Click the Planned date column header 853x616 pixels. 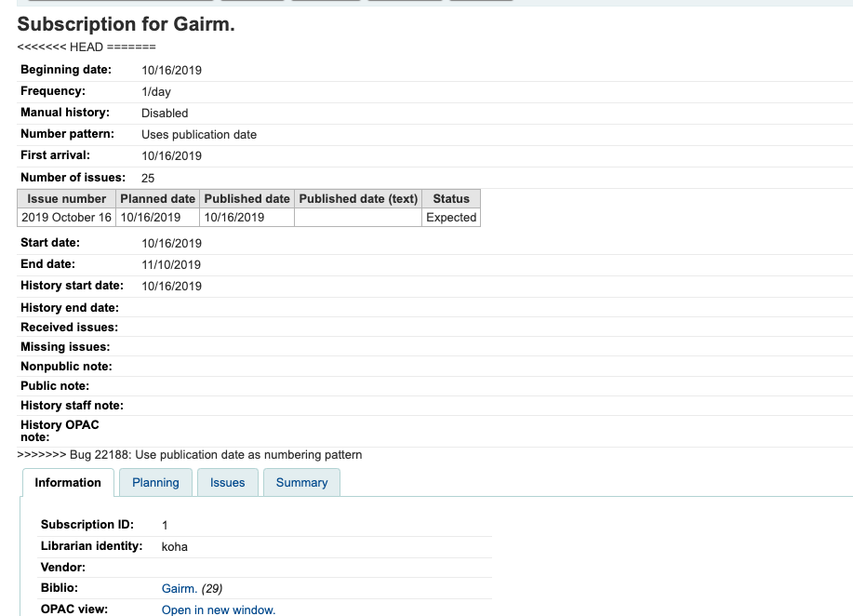click(x=157, y=198)
